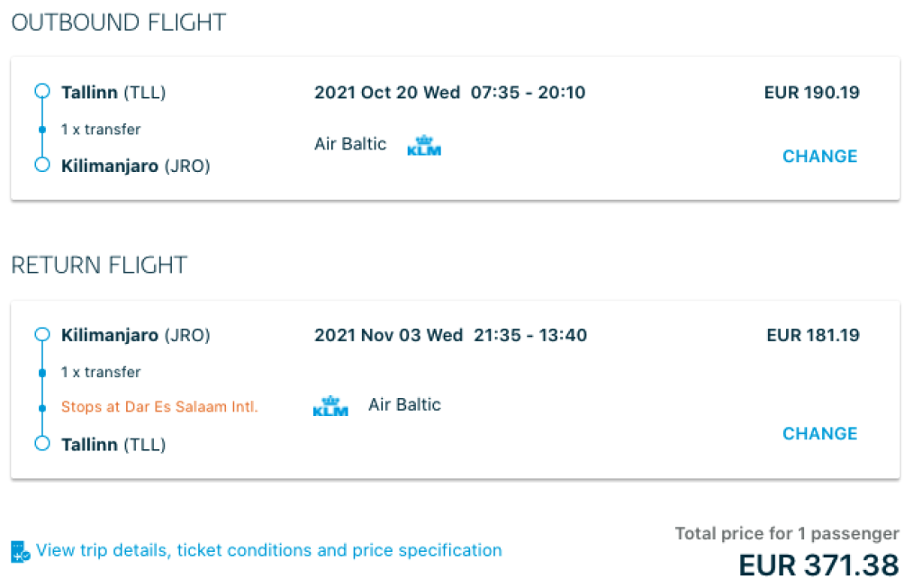The width and height of the screenshot is (922, 588).
Task: Click outbound date 2021 Oct 20 Wed
Action: click(x=387, y=92)
